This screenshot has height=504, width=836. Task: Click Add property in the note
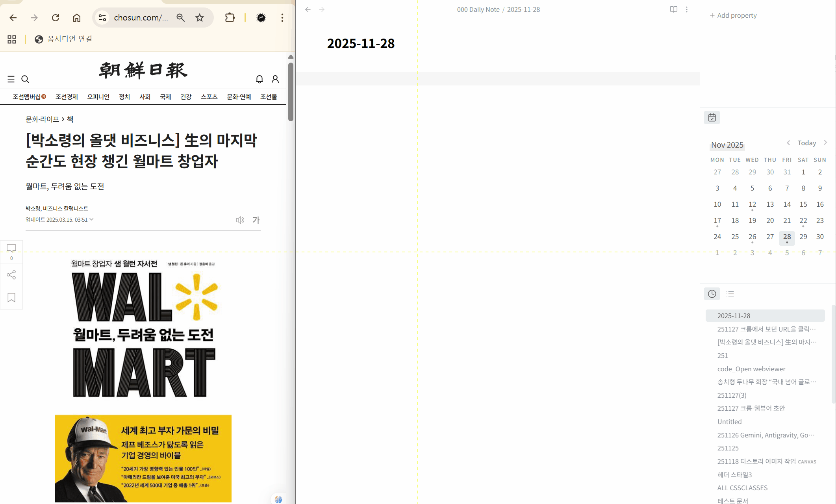733,15
